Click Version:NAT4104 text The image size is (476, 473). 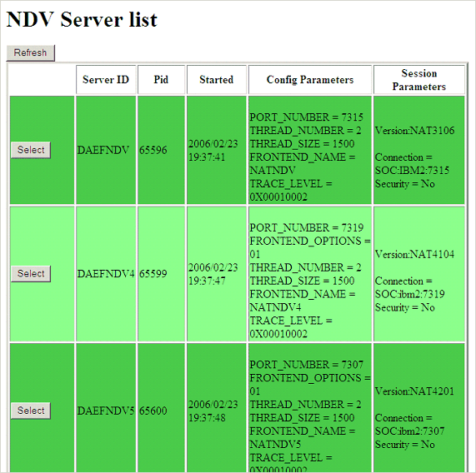pyautogui.click(x=414, y=254)
